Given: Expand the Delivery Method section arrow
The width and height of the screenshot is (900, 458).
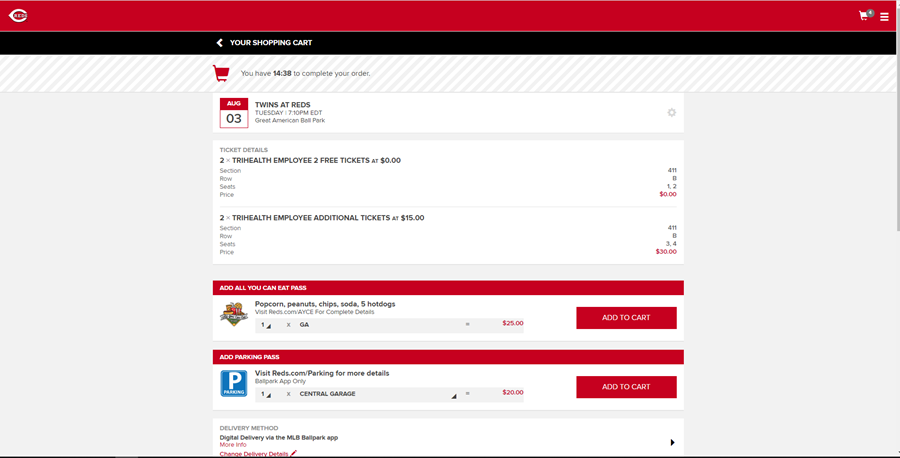Looking at the screenshot, I should 672,443.
